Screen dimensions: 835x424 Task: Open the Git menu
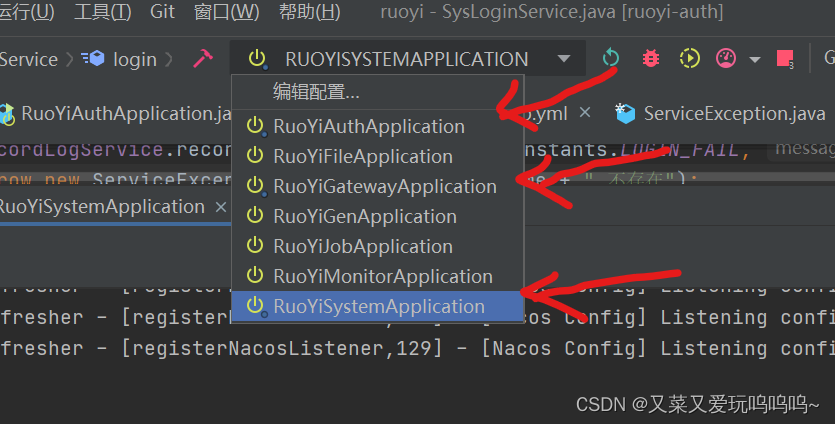click(162, 12)
